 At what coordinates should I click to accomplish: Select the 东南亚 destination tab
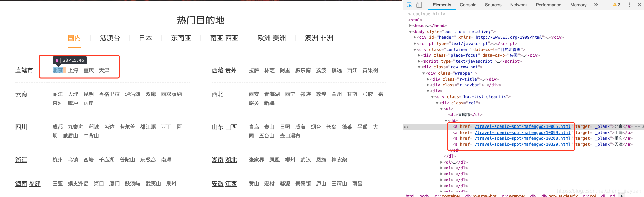point(181,38)
